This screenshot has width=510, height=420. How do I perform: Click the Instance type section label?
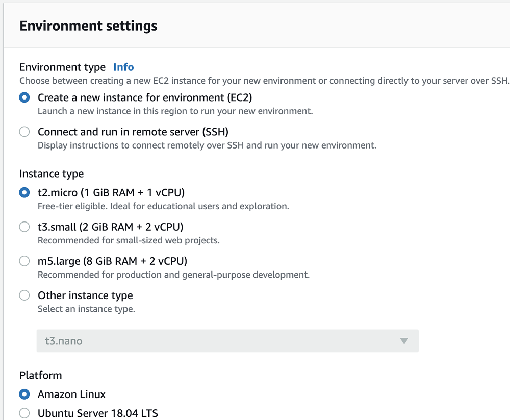[52, 174]
